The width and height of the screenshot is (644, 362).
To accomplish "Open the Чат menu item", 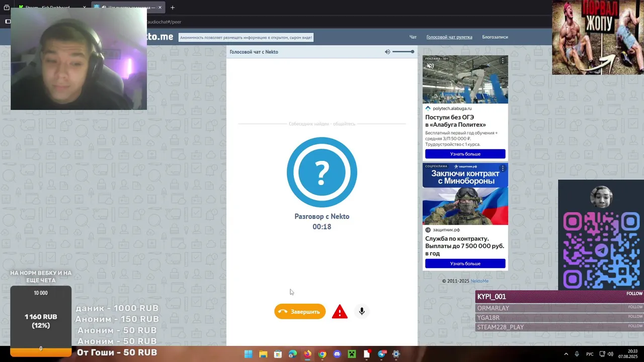I will click(x=413, y=37).
